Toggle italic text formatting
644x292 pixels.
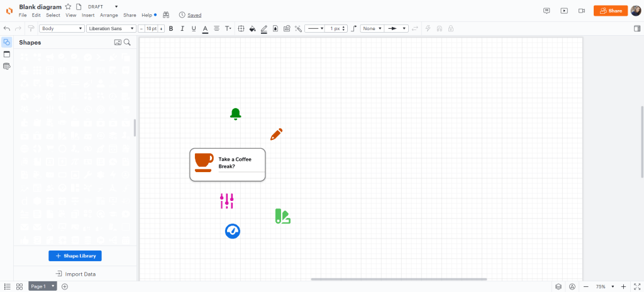182,28
